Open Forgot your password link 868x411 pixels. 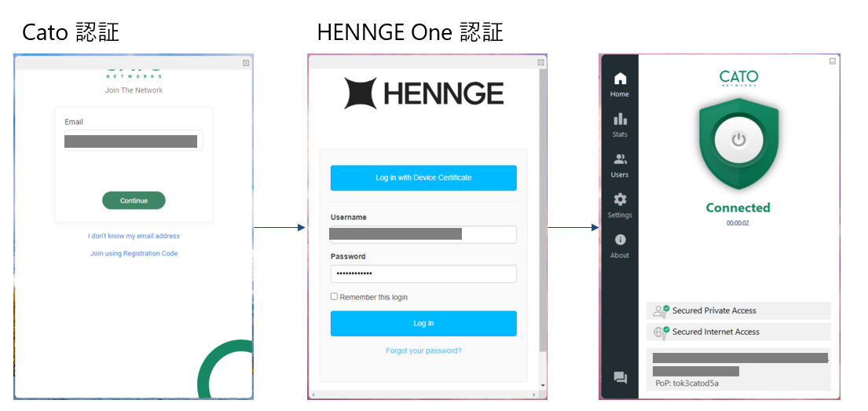(423, 350)
